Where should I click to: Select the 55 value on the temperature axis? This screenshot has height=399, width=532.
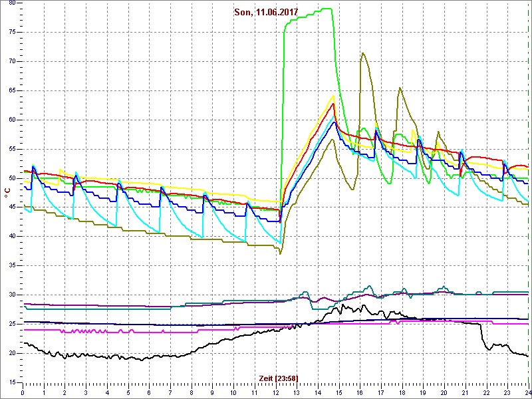tap(12, 149)
